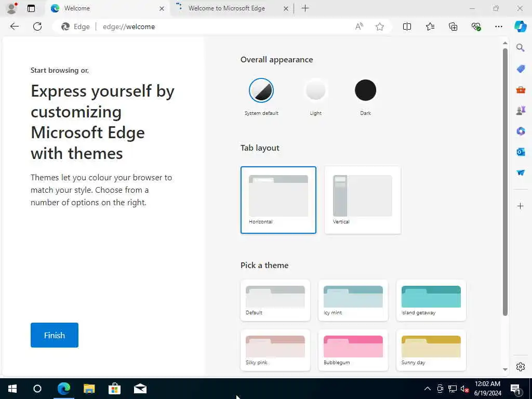Add this page to favorites star

pos(380,26)
